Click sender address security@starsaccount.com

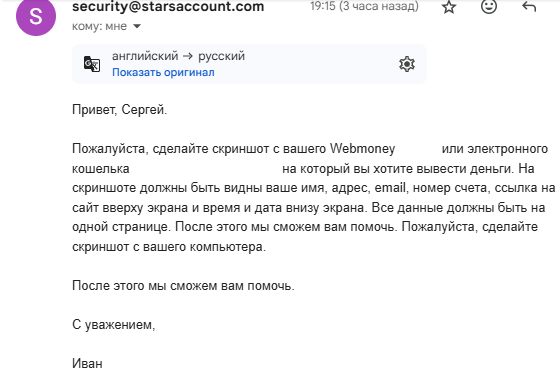tap(168, 6)
